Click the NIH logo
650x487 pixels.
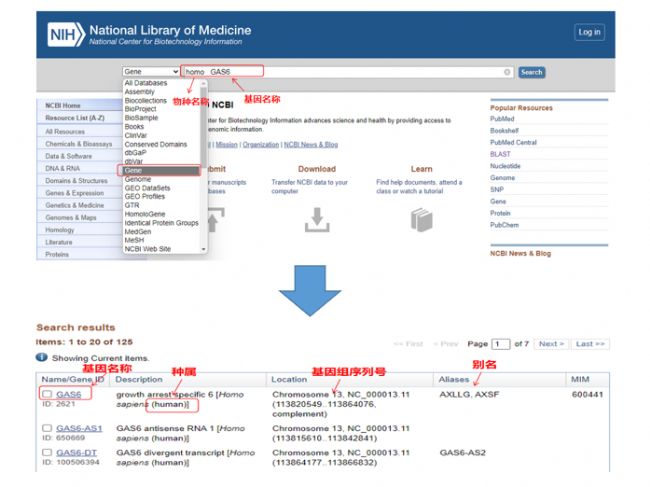click(x=66, y=35)
